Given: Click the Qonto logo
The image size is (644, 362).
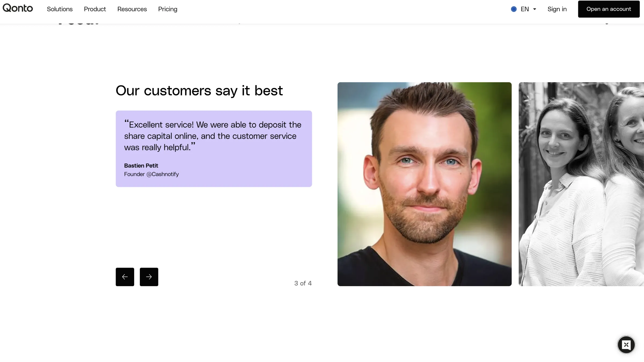Looking at the screenshot, I should pyautogui.click(x=18, y=8).
